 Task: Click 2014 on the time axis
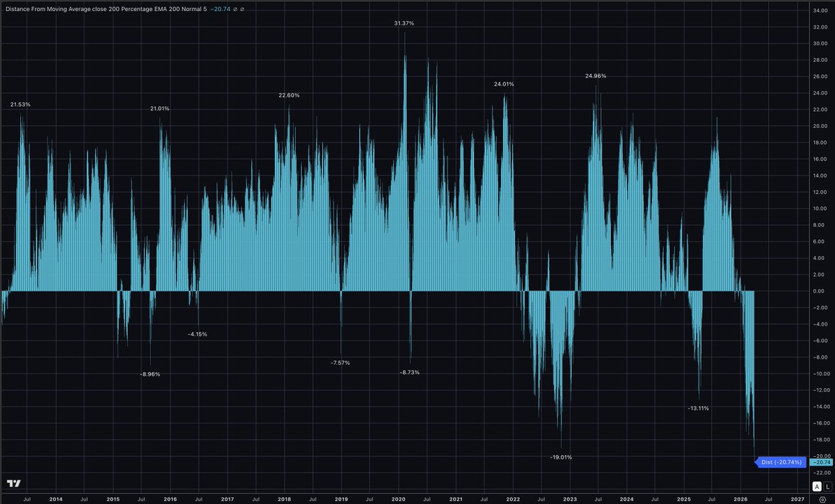(x=56, y=499)
